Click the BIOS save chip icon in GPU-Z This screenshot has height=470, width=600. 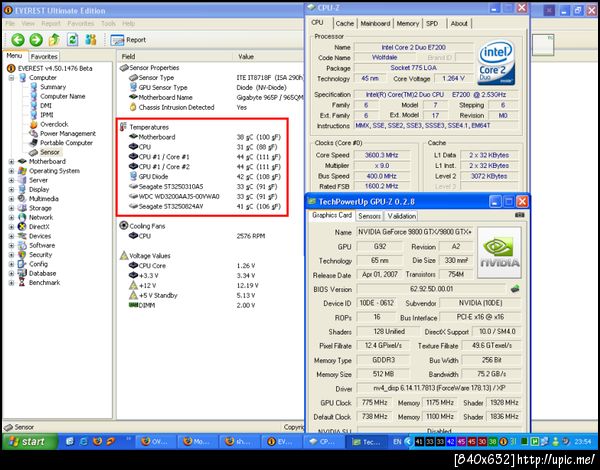point(515,289)
